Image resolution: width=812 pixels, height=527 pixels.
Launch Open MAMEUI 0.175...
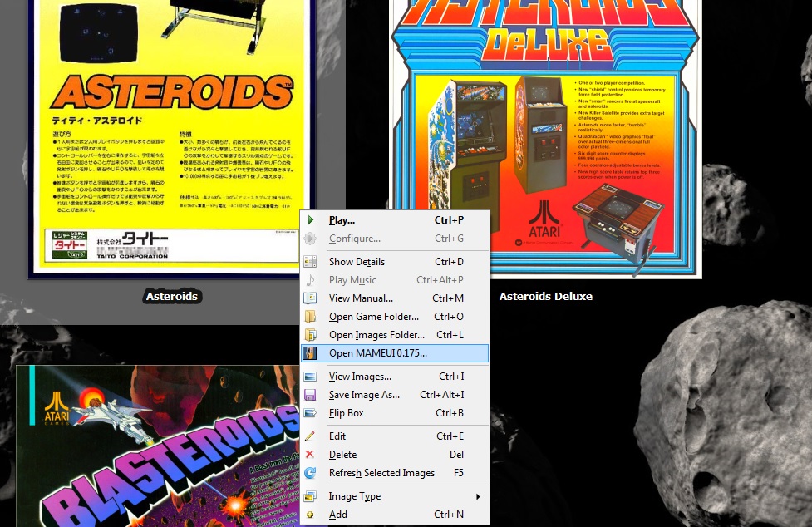point(395,353)
